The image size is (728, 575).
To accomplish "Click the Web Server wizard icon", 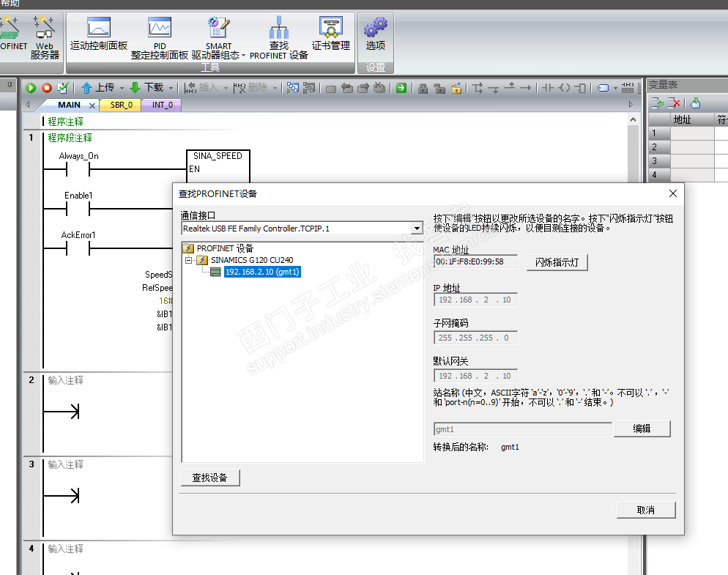I will click(45, 38).
